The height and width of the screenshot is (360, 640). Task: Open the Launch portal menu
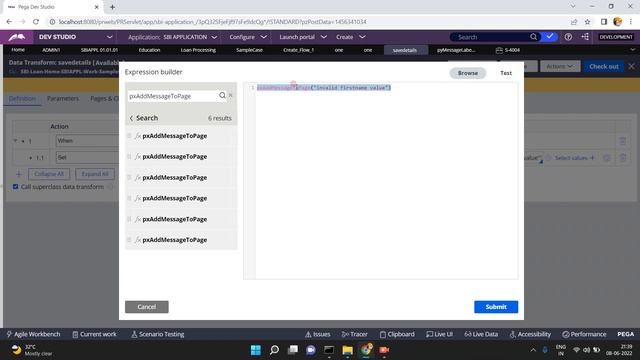(303, 37)
